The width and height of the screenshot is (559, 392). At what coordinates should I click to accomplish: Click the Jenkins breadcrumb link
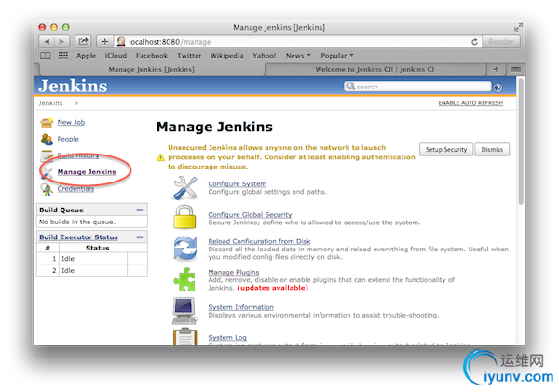pos(50,103)
